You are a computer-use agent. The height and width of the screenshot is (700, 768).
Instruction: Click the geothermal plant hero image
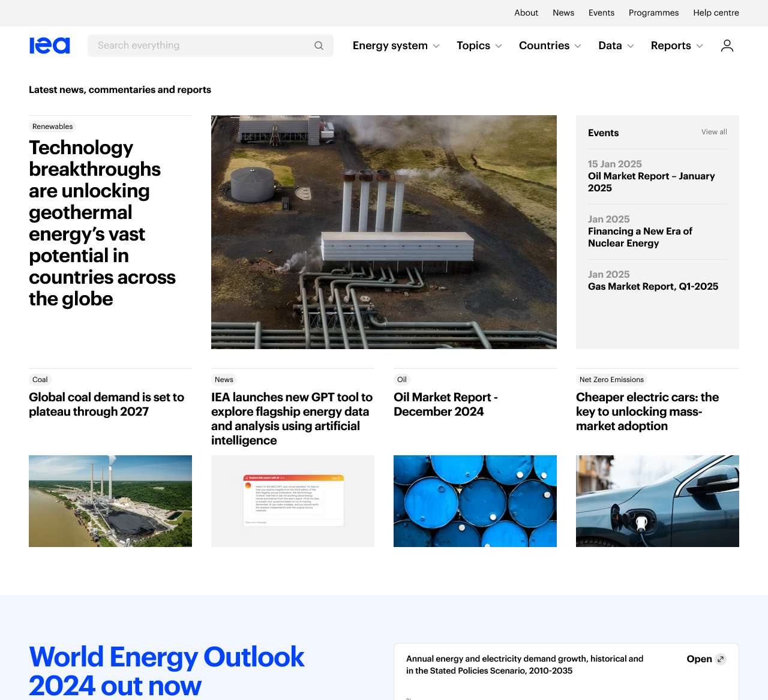[x=383, y=232]
